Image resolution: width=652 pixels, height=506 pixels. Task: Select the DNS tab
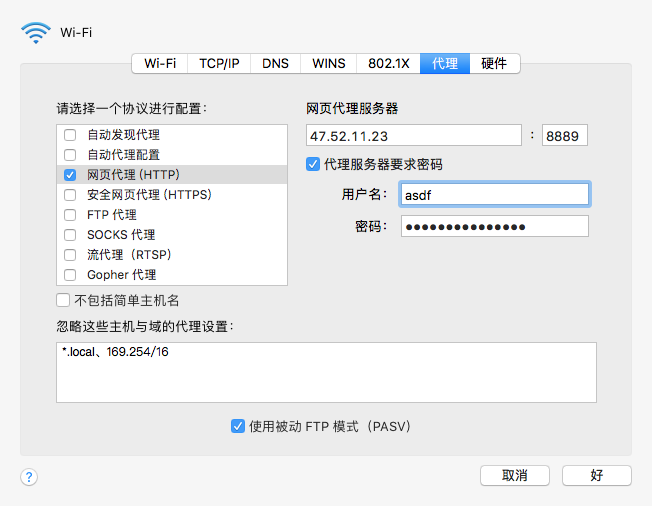pyautogui.click(x=275, y=63)
